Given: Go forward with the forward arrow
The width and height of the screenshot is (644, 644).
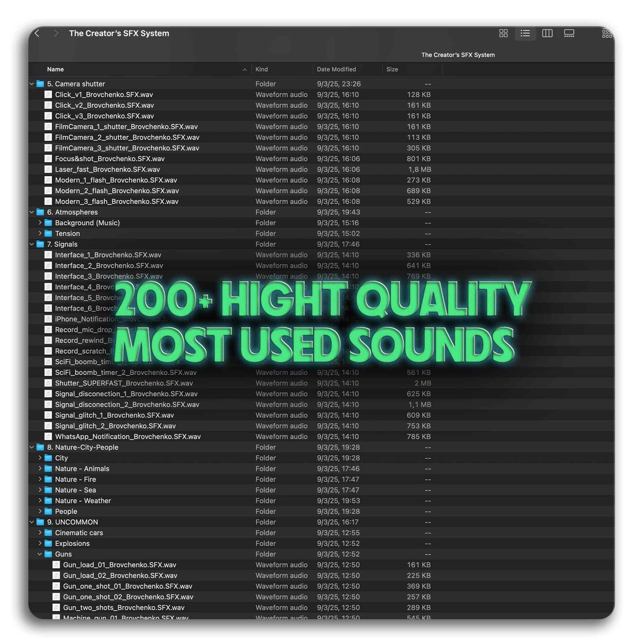Looking at the screenshot, I should (x=56, y=33).
